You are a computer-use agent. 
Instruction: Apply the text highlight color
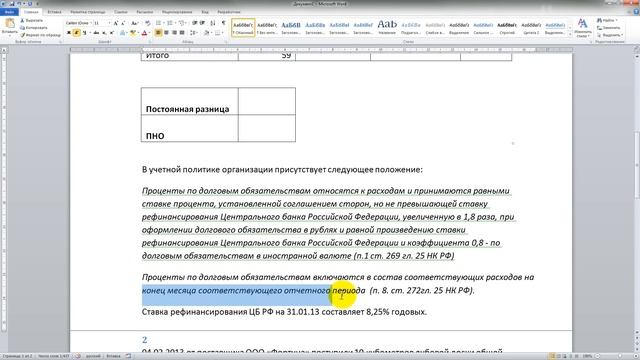[133, 33]
